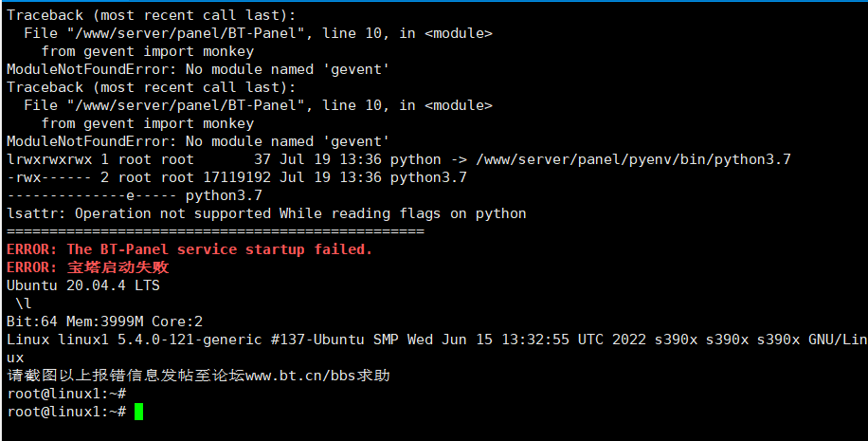Viewport: 868px width, 441px height.
Task: Click the equals-sign separator line
Action: (215, 231)
